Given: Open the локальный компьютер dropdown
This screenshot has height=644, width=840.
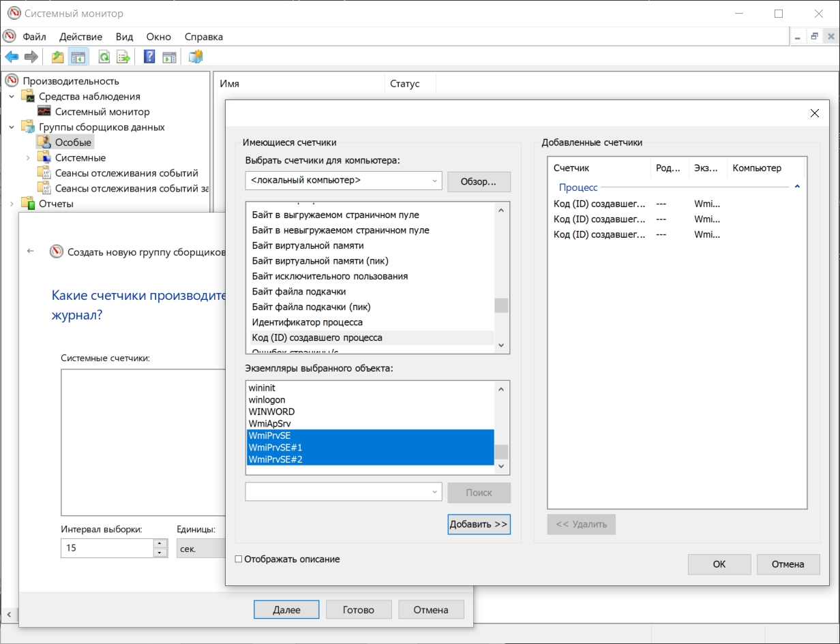Looking at the screenshot, I should coord(344,181).
